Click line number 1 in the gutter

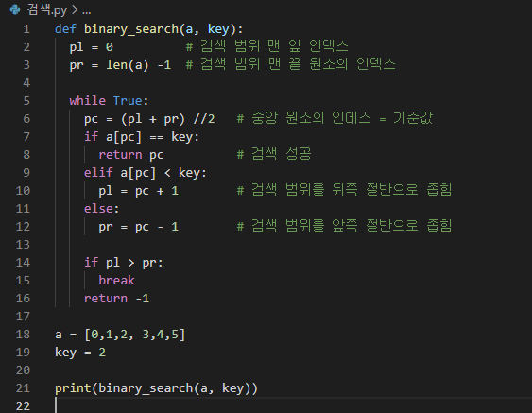pyautogui.click(x=26, y=29)
